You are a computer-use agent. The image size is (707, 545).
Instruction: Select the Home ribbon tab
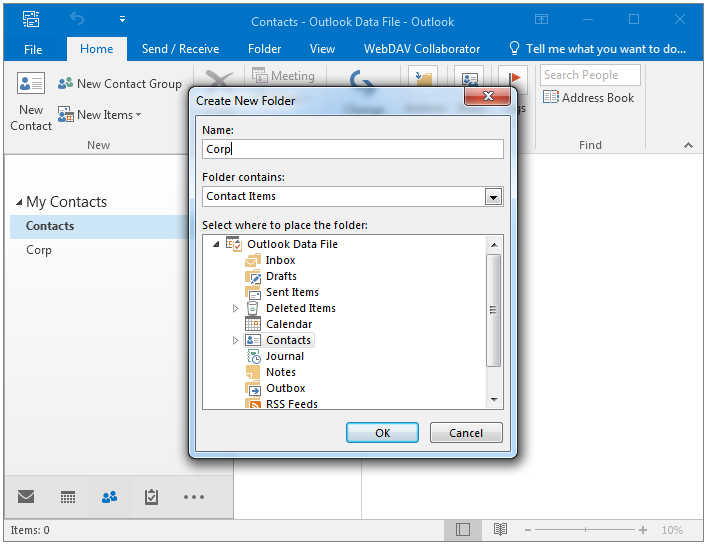96,49
